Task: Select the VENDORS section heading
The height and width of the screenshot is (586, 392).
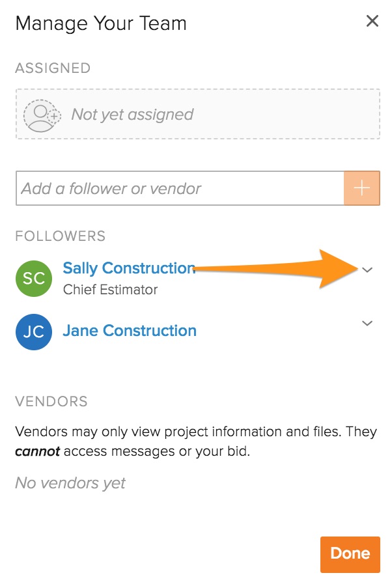Action: coord(51,401)
